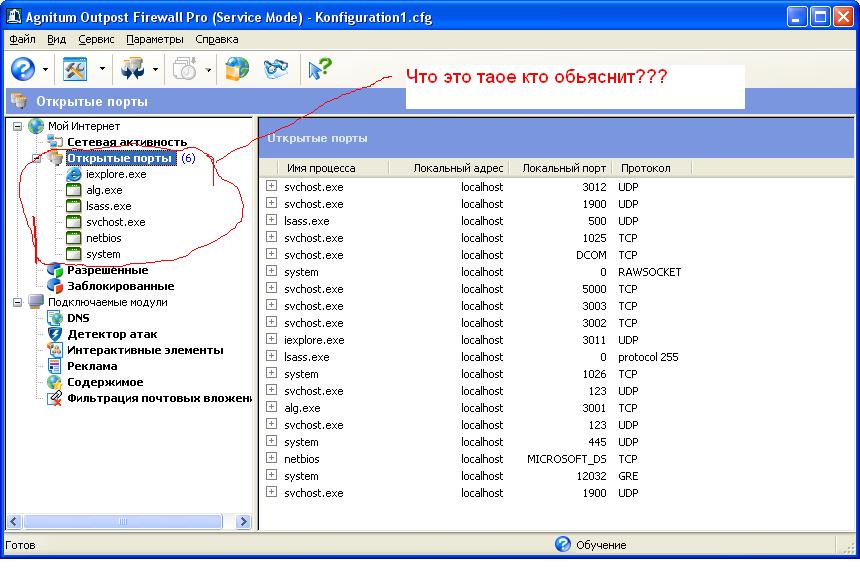Collapse the Подключаемые модули tree node
Viewport: 860px width, 580px height.
tap(18, 302)
